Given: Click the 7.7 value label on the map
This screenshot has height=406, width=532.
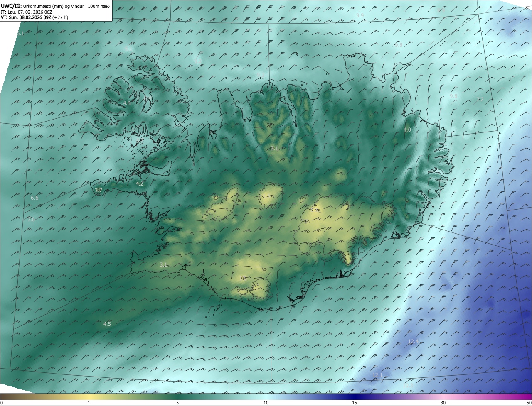Looking at the screenshot, I should coord(480,99).
